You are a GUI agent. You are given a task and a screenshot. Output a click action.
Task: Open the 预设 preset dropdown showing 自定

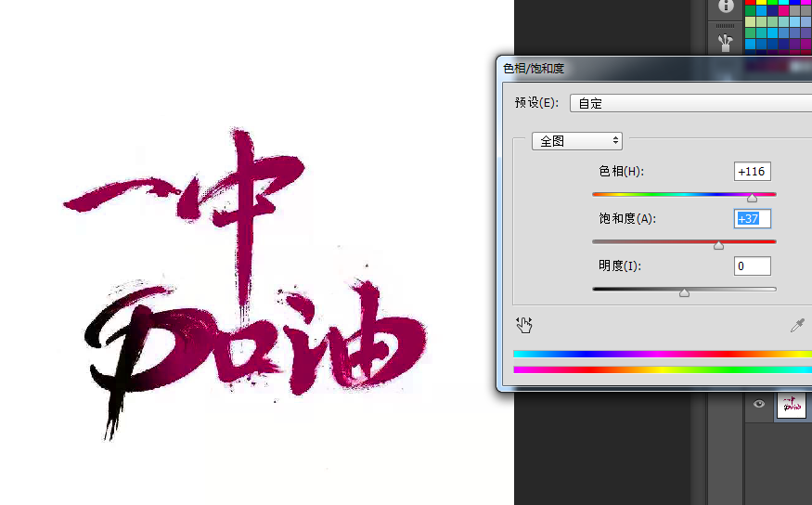pos(690,103)
